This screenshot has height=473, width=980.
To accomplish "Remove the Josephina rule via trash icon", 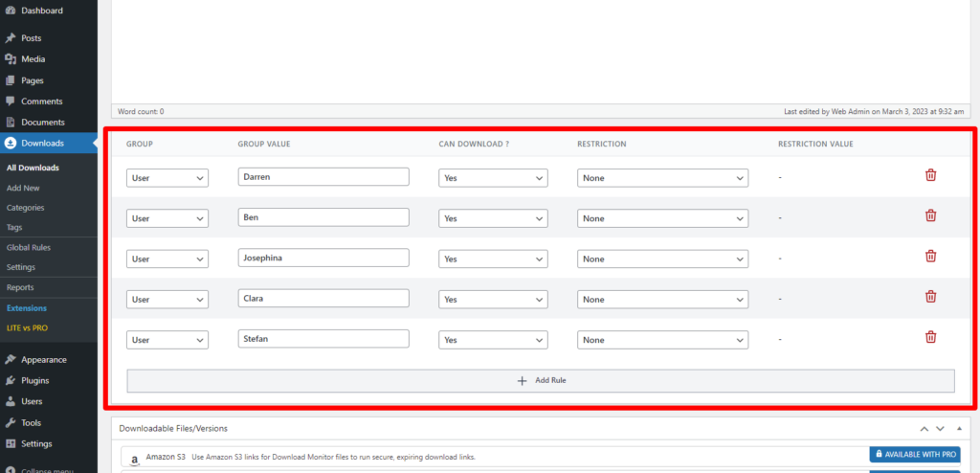I will 930,257.
